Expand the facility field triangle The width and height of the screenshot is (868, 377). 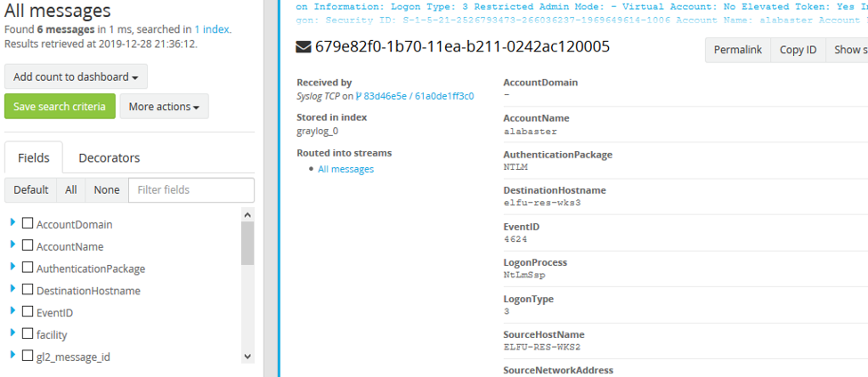(12, 333)
